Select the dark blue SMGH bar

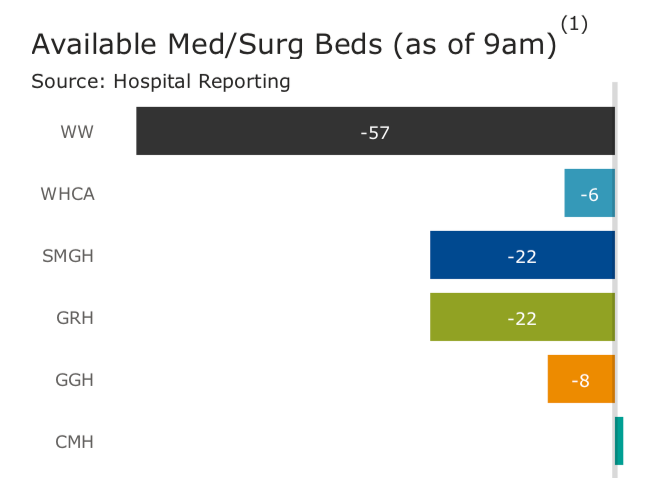[470, 255]
